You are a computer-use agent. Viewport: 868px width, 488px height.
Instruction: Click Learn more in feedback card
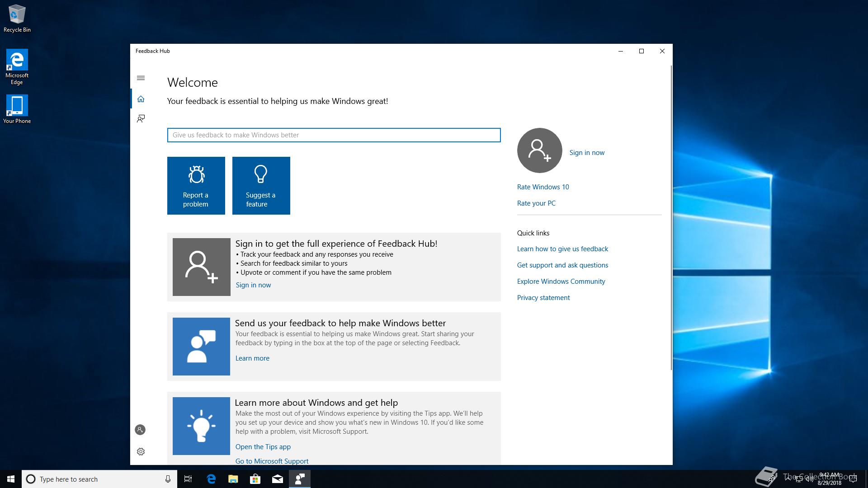coord(252,358)
